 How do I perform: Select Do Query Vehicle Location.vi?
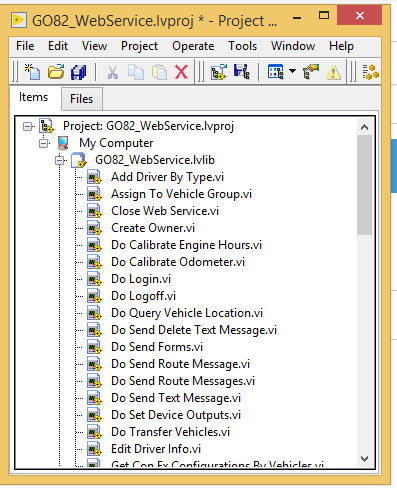coord(187,313)
